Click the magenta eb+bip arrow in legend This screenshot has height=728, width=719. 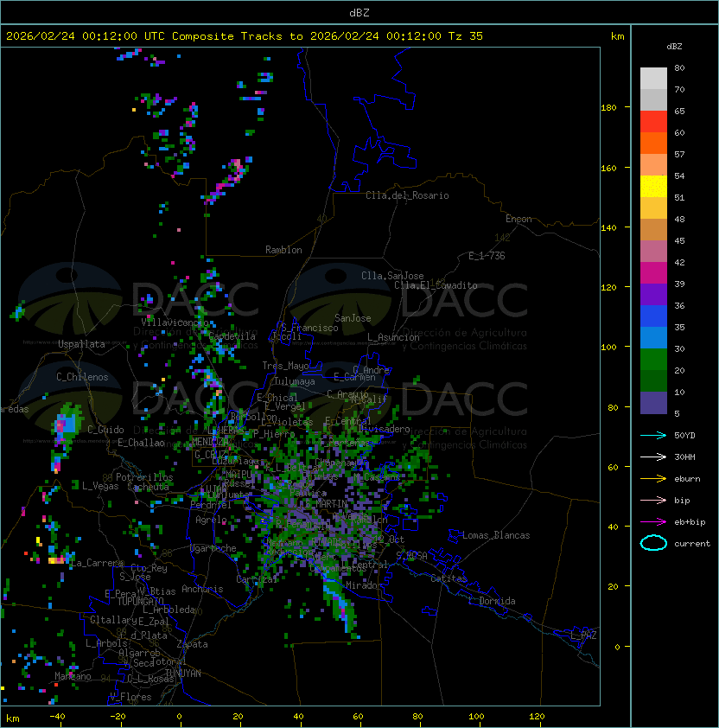point(653,522)
